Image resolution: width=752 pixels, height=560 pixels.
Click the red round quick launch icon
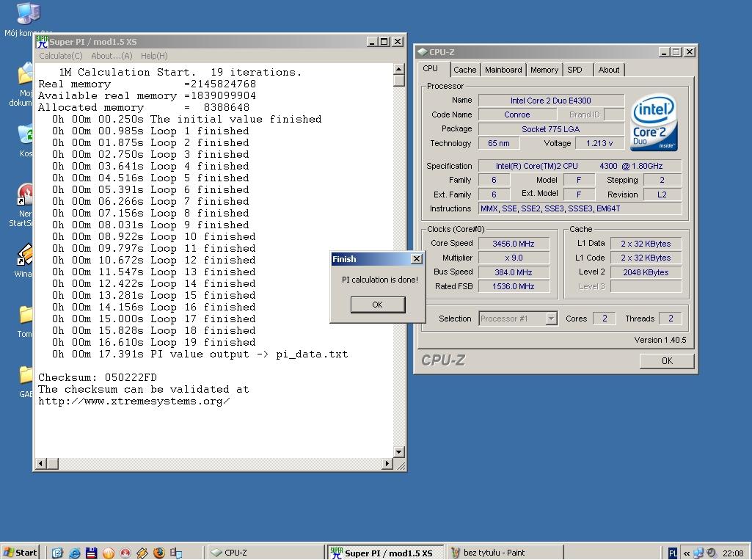[125, 553]
